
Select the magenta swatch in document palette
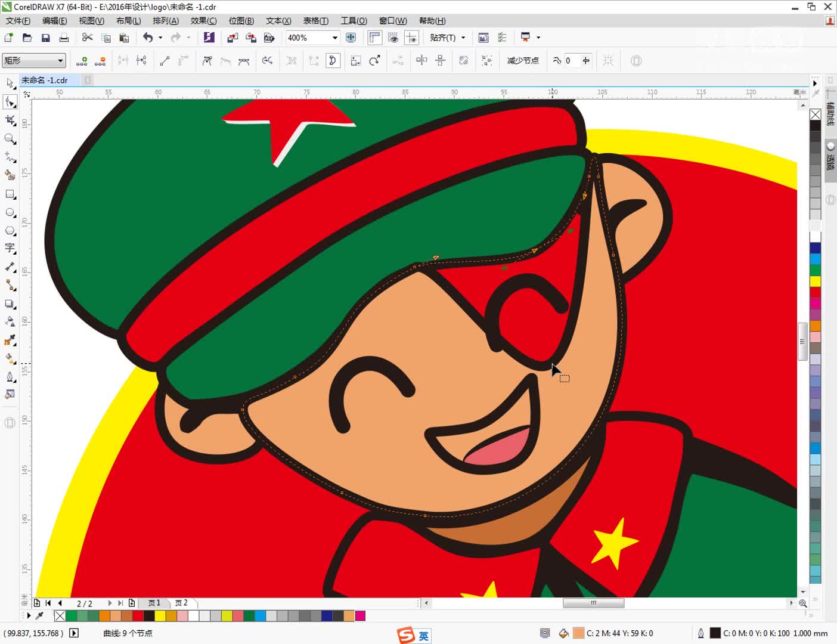click(x=360, y=616)
